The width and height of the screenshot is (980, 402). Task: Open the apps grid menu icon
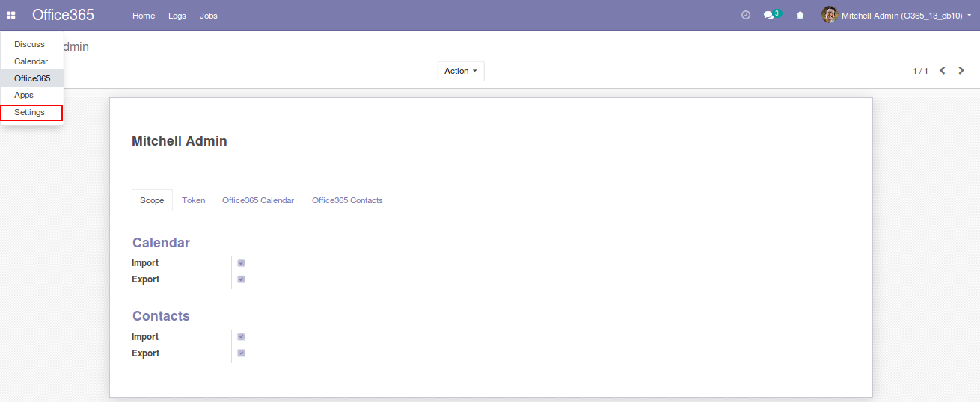(11, 16)
